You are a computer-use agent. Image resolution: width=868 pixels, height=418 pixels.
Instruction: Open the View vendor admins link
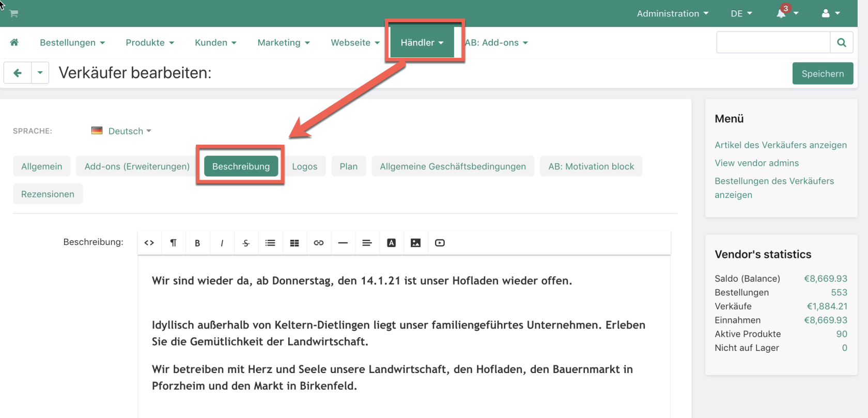pos(756,163)
